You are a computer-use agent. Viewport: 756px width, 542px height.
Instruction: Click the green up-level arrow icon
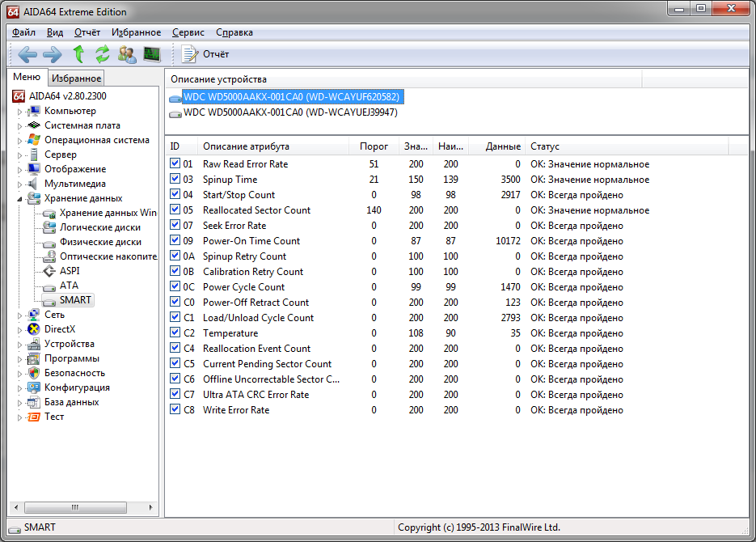click(78, 54)
